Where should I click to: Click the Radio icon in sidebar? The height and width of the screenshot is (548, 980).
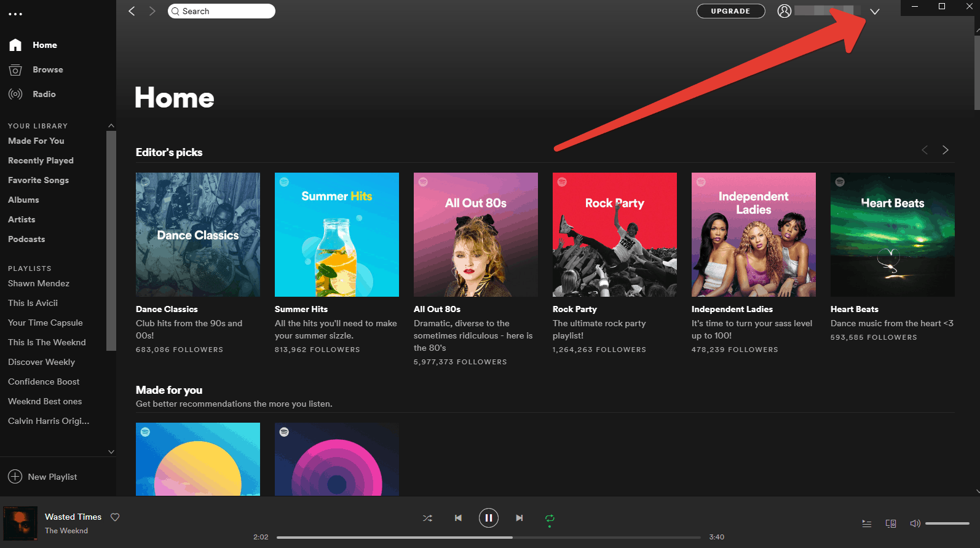click(x=15, y=94)
